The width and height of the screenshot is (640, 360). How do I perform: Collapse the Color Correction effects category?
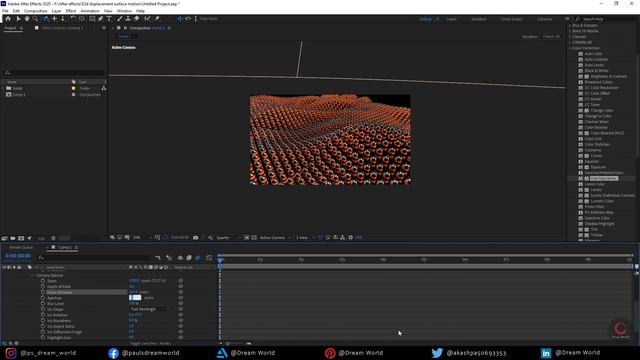pos(570,48)
